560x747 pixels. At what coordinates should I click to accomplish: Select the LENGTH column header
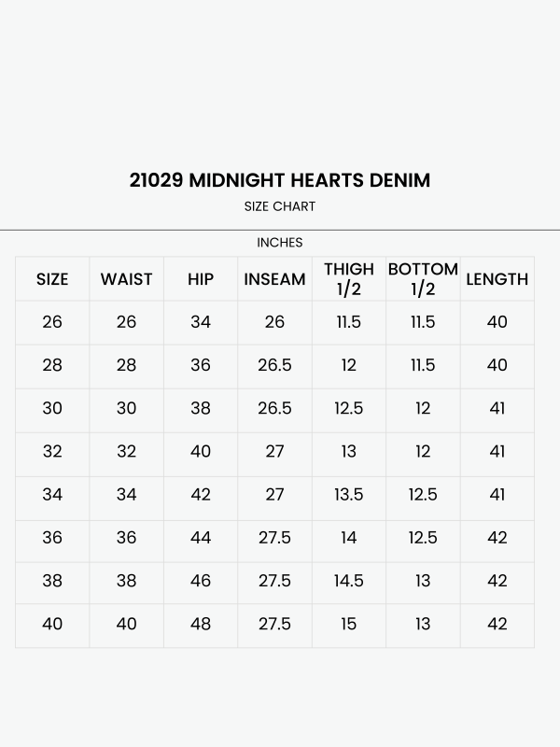coord(497,279)
